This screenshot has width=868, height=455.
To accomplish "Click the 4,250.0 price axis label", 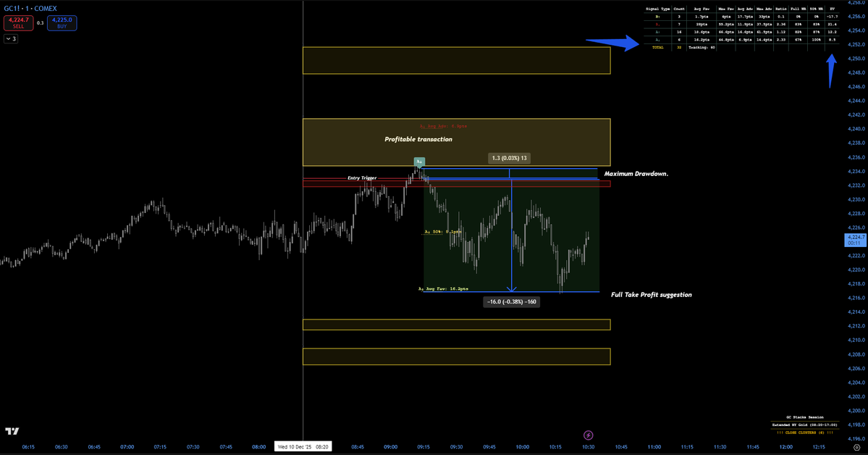I will [x=856, y=59].
